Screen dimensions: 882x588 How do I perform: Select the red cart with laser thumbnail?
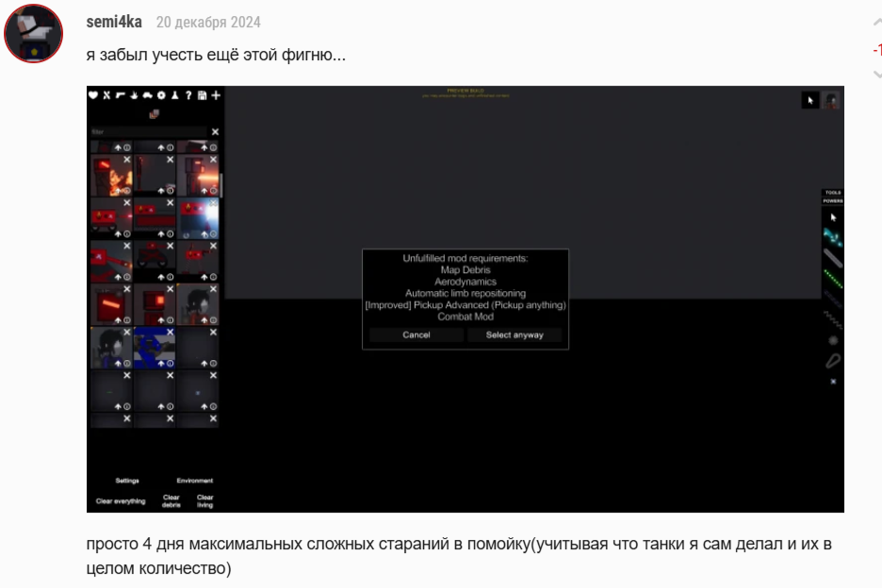tap(111, 219)
